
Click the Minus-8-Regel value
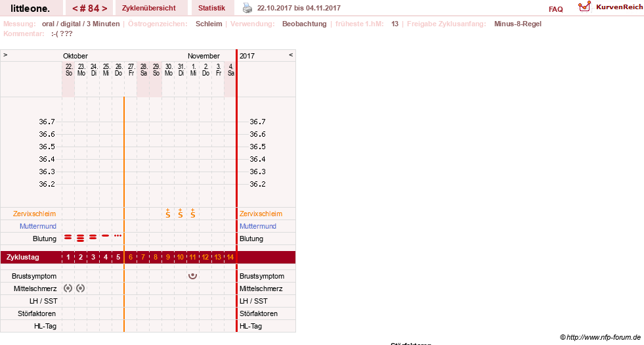pos(517,24)
